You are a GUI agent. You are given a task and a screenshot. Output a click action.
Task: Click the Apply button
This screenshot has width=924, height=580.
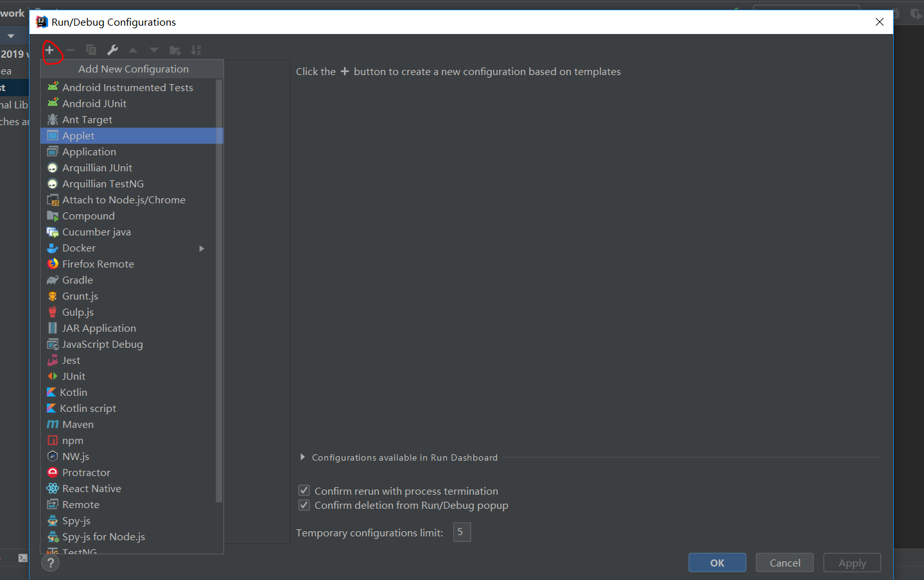852,563
